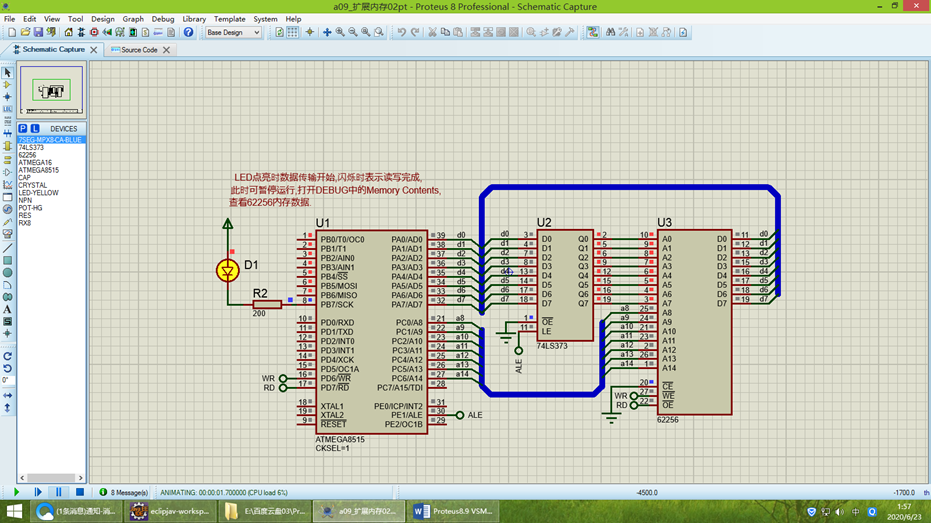Switch to the Source Code tab
The width and height of the screenshot is (931, 524).
139,49
